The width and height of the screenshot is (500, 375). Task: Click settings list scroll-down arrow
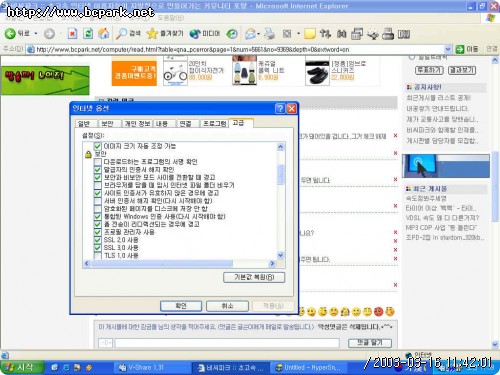(280, 255)
